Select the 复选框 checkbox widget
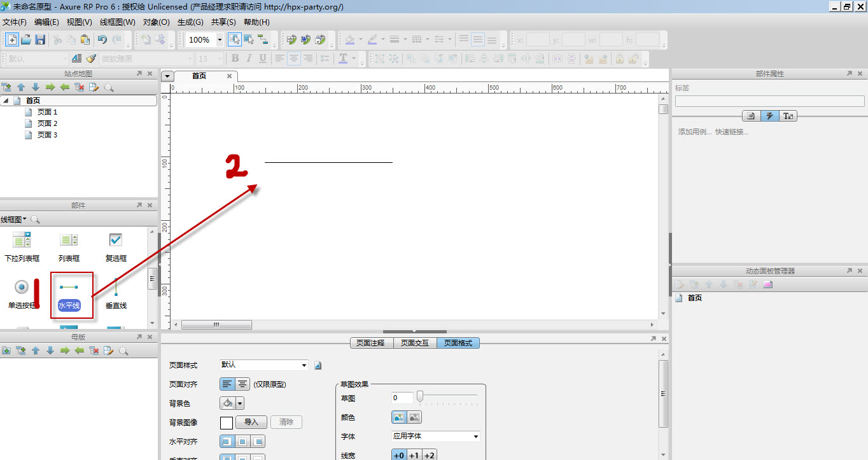Screen dimensions: 868x460 click(116, 247)
